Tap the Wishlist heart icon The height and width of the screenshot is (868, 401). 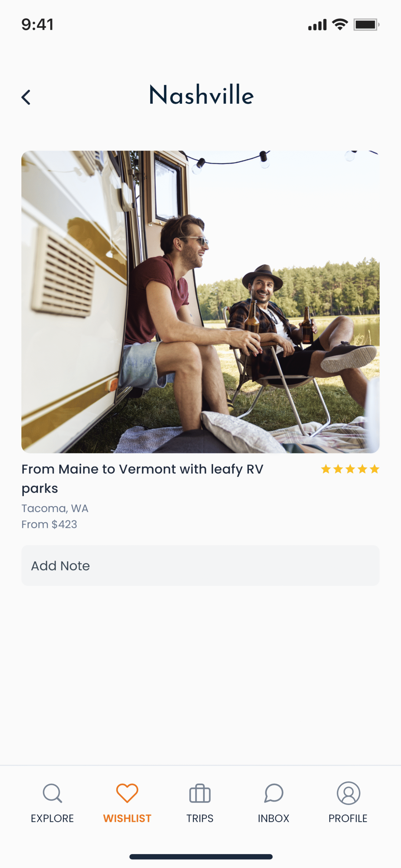point(127,793)
